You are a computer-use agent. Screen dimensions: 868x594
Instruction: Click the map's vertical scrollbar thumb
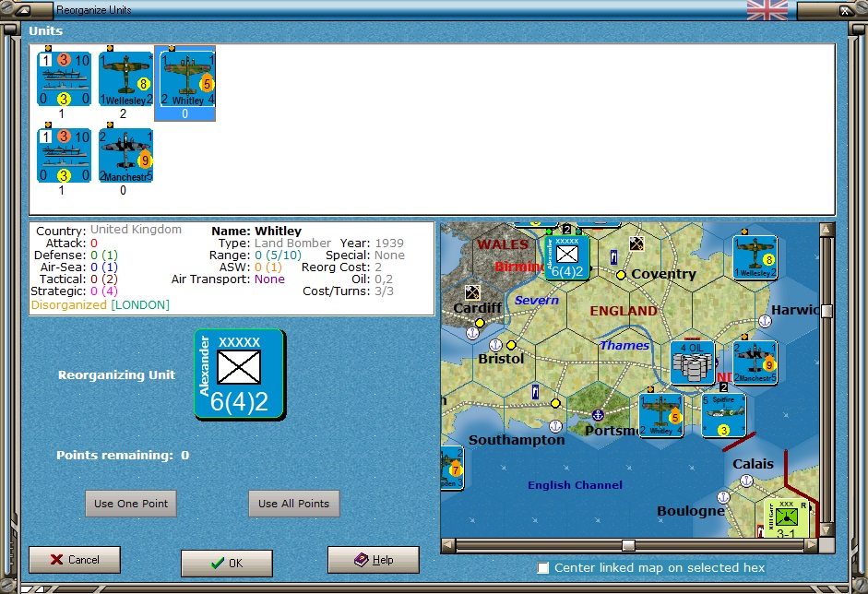point(826,311)
